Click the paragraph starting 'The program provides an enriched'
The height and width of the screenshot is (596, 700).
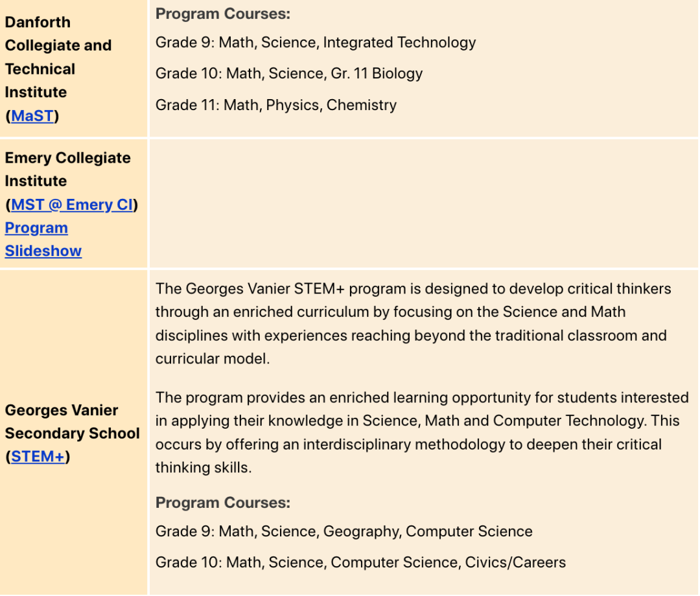coord(422,433)
